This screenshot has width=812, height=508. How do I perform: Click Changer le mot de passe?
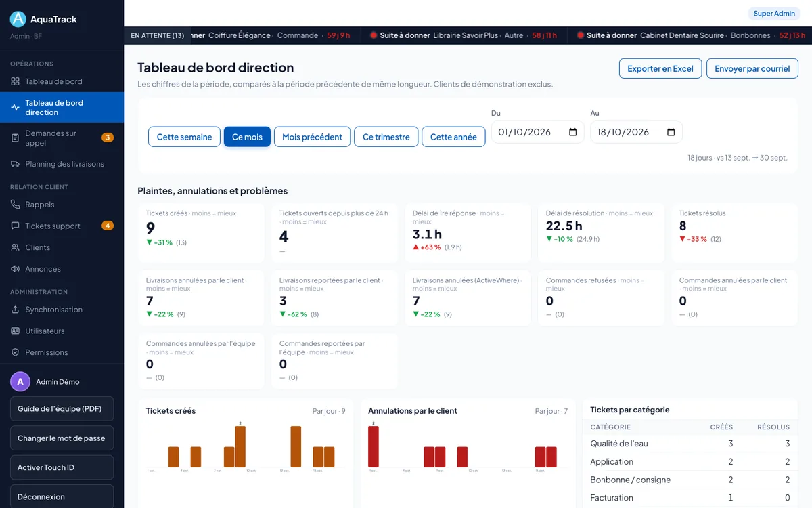(x=62, y=438)
